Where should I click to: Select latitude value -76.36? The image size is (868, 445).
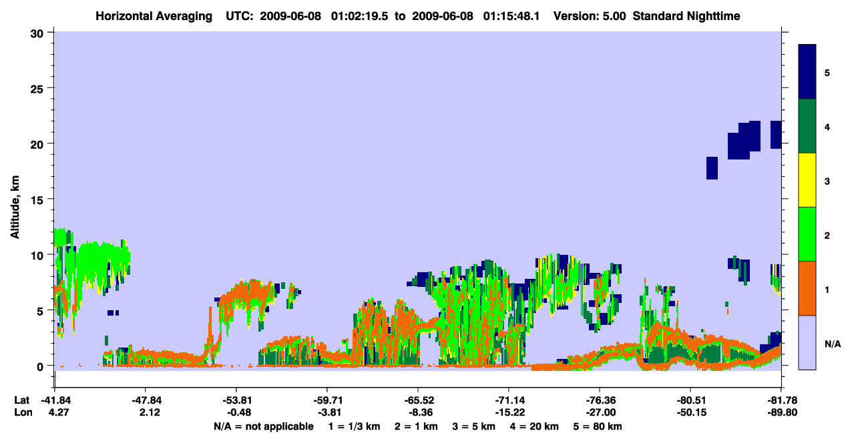coord(600,400)
